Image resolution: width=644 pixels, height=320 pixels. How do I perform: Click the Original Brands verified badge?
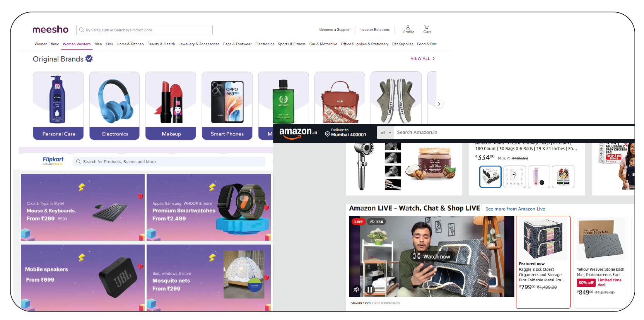pos(89,58)
